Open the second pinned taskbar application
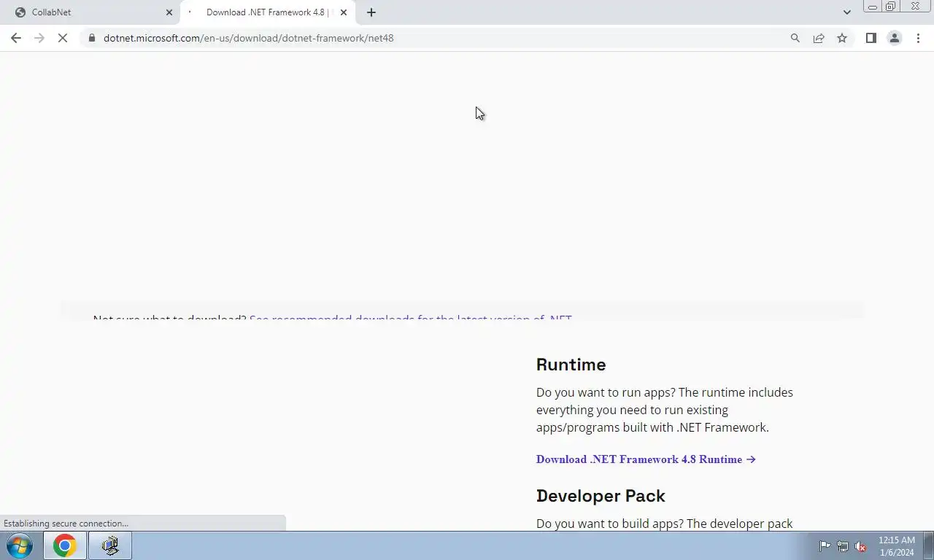 (x=110, y=545)
